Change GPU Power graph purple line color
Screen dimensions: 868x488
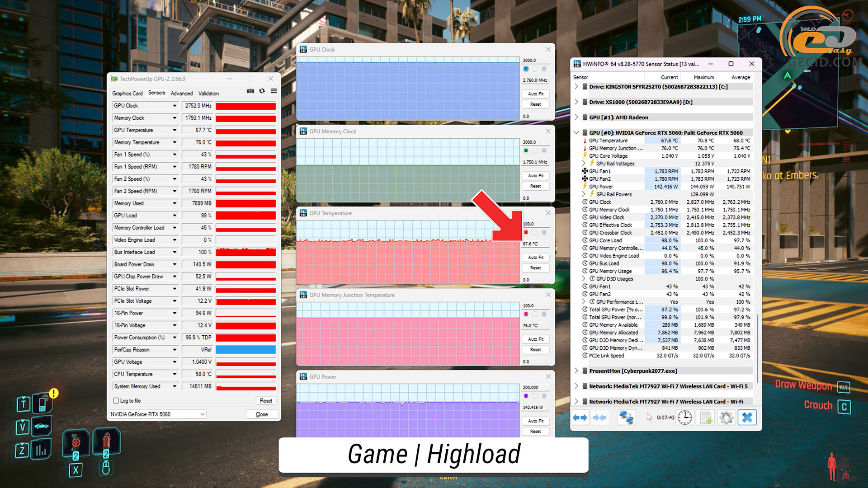tap(526, 396)
